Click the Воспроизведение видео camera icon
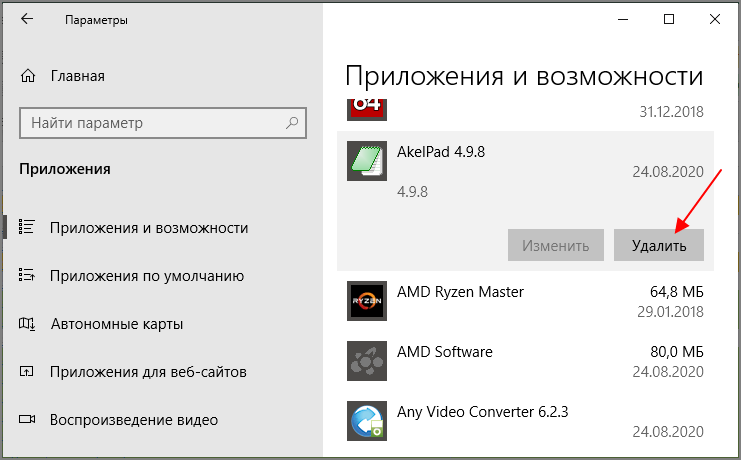Screen dimensions: 741x460 point(27,419)
